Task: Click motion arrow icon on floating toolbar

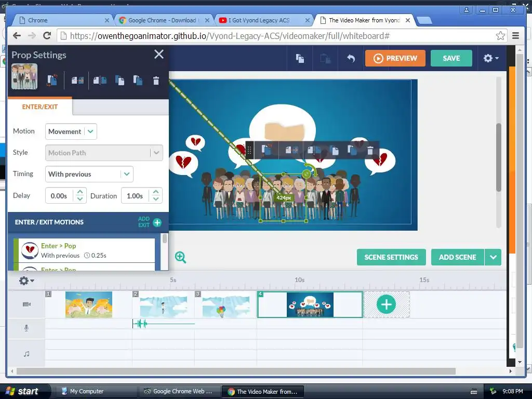Action: coord(291,150)
